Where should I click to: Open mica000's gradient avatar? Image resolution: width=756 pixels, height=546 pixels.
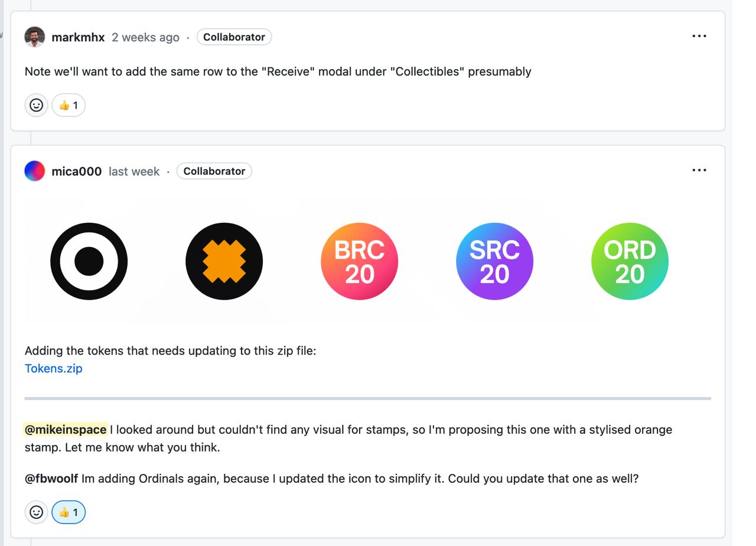(x=35, y=171)
